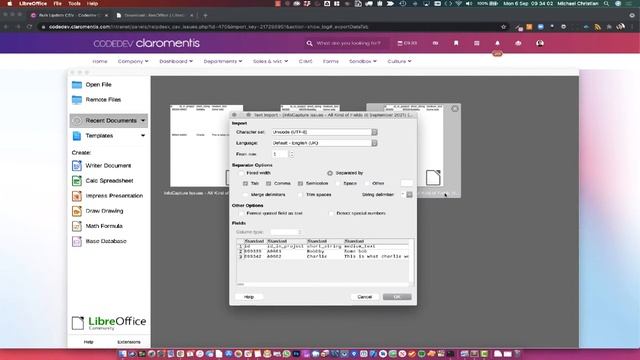Viewport: 640px width, 360px height.
Task: Expand the Departments navigation menu
Action: click(223, 61)
